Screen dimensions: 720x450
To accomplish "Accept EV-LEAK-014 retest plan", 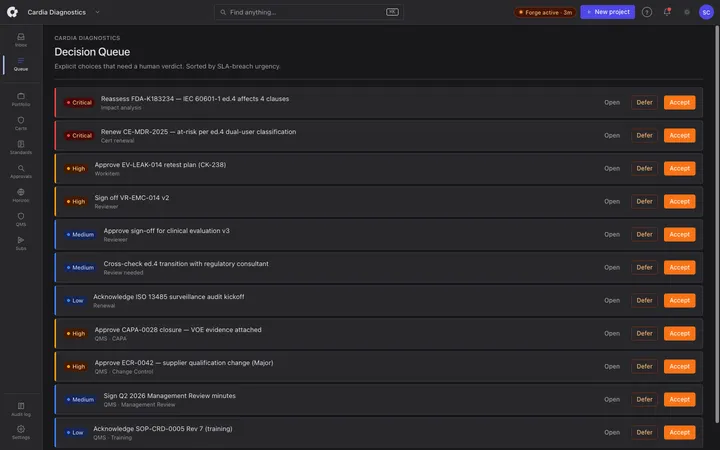I will point(679,169).
